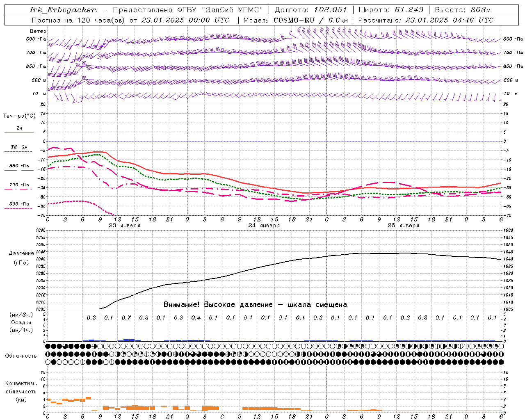Click the solid red 2м legend line
The width and height of the screenshot is (525, 420).
click(x=19, y=133)
